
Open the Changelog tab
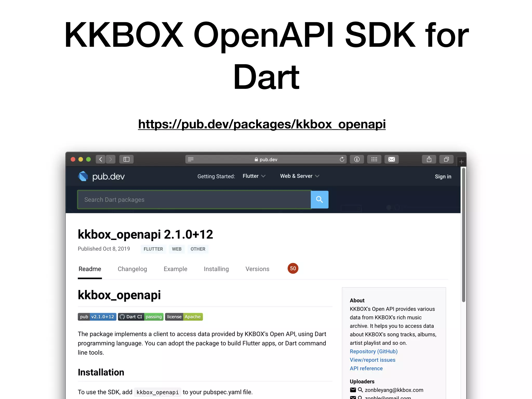click(x=132, y=269)
